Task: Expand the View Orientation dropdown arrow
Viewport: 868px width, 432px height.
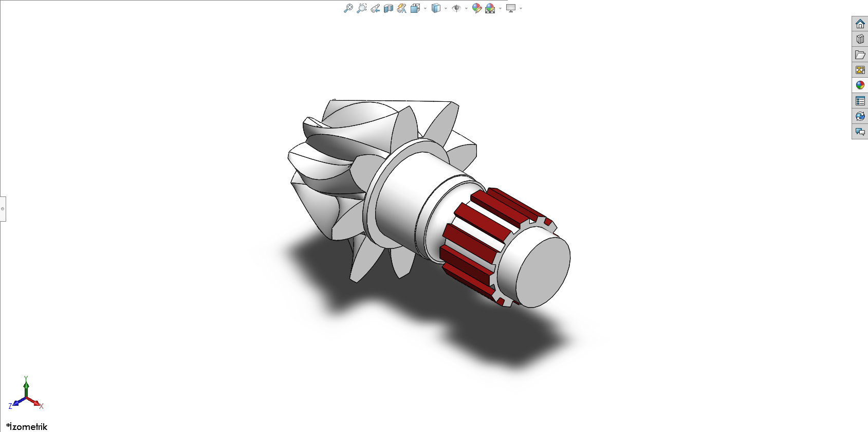Action: pos(425,8)
